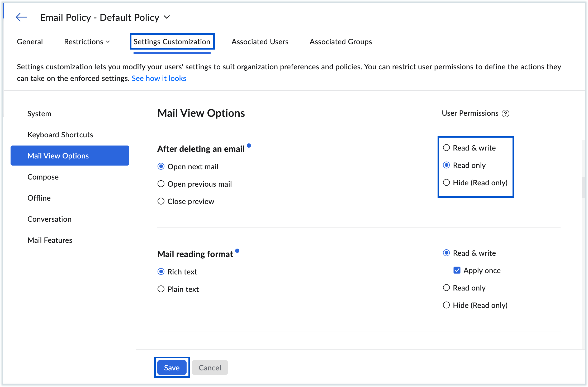
Task: Click the User Permissions help icon
Action: click(505, 114)
